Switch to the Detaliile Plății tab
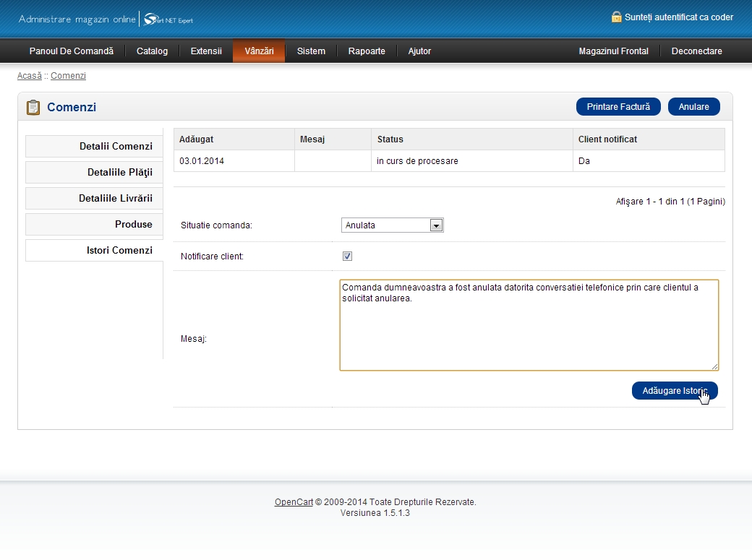 click(94, 173)
